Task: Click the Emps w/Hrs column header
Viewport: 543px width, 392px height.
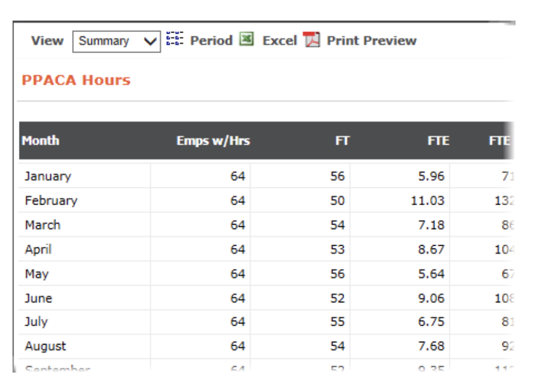Action: (x=213, y=141)
